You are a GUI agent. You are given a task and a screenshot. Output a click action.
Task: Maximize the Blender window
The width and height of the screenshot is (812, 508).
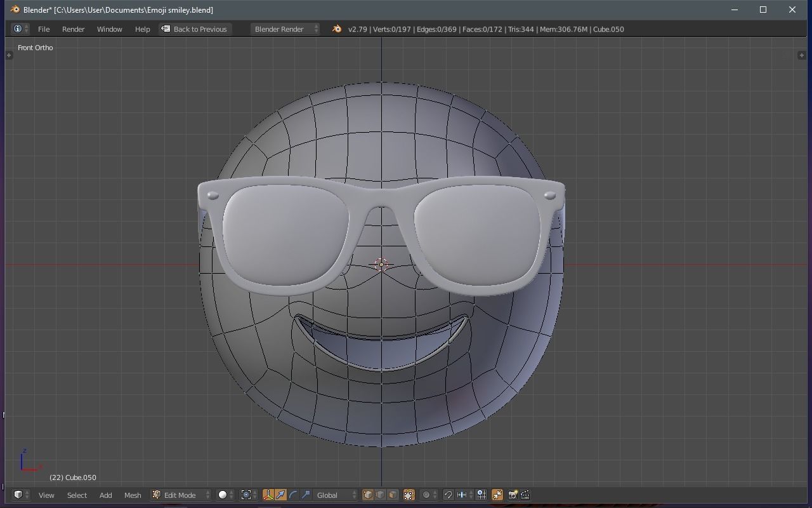pos(763,10)
